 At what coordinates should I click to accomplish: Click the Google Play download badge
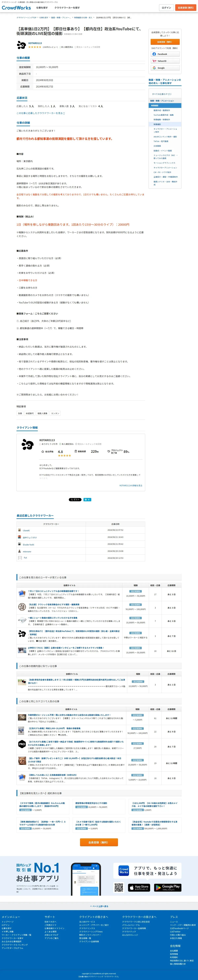click(167, 887)
